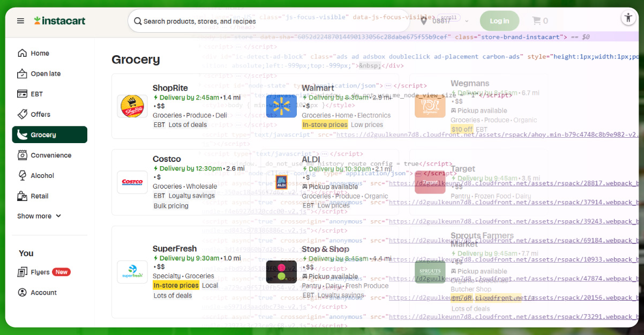Image resolution: width=644 pixels, height=335 pixels.
Task: Select the Alcohol category
Action: (42, 175)
